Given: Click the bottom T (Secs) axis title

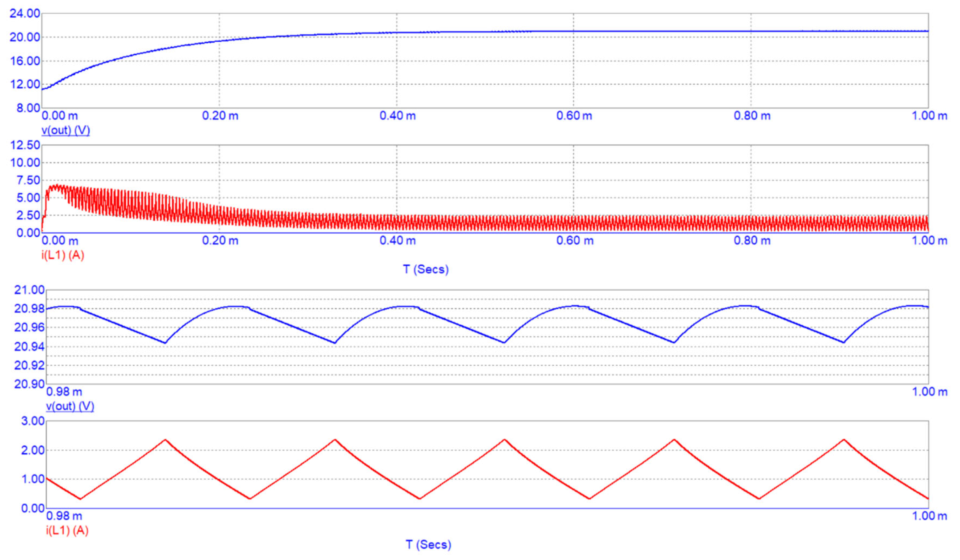Looking at the screenshot, I should [428, 544].
